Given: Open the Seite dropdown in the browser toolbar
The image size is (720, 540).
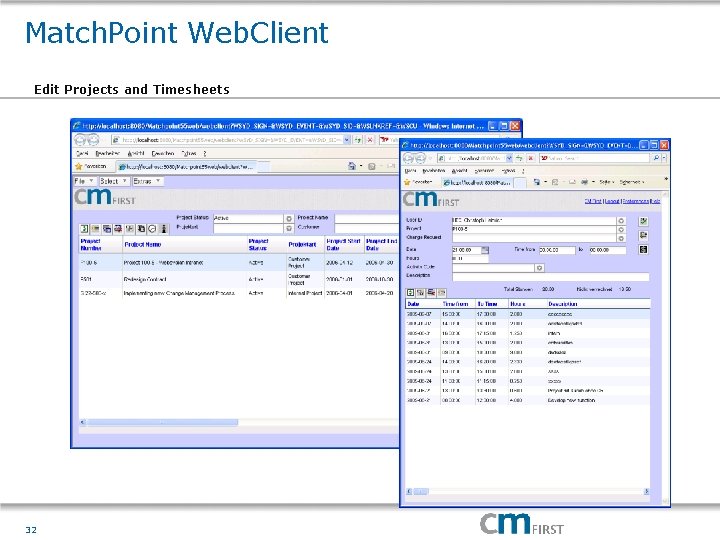Looking at the screenshot, I should click(x=607, y=182).
